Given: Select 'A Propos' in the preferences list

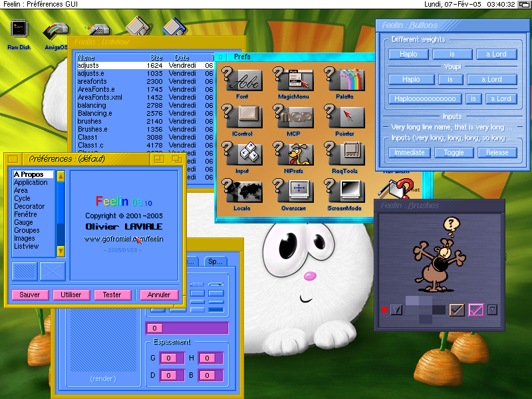Looking at the screenshot, I should 33,174.
